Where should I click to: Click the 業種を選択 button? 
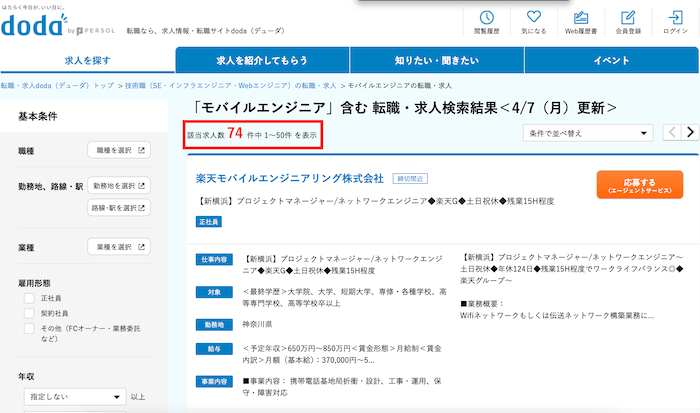pos(119,247)
